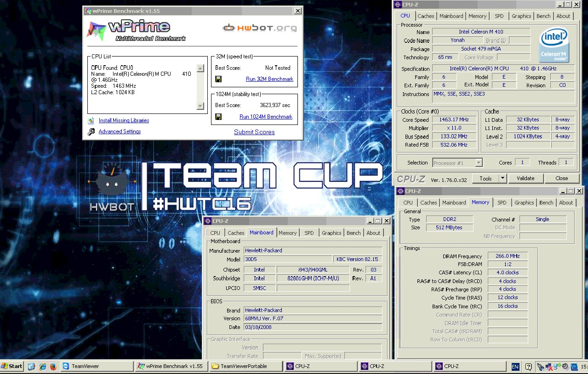Click Package field Socket 479 mPGA
Screen dimensions: 588x374
click(x=481, y=49)
